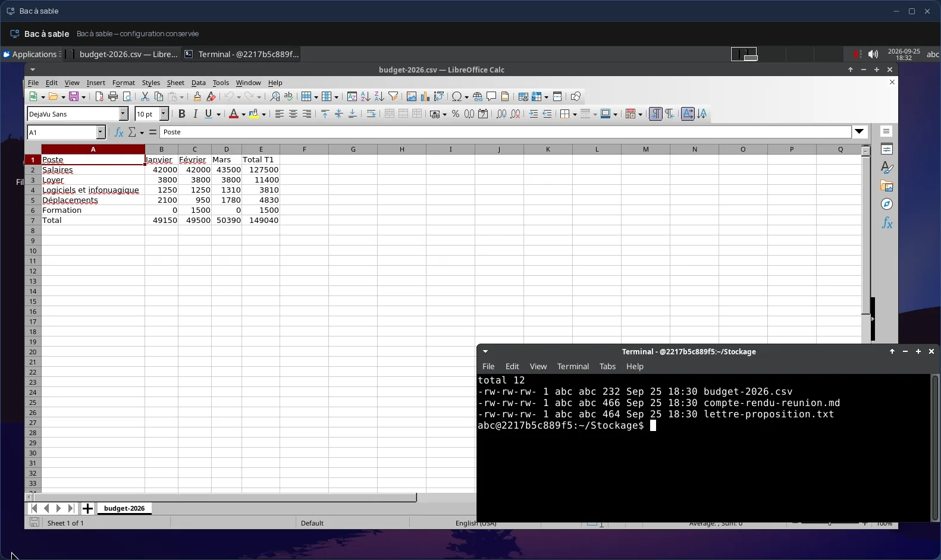Enable the right-to-left paragraph direction button

coord(670,114)
